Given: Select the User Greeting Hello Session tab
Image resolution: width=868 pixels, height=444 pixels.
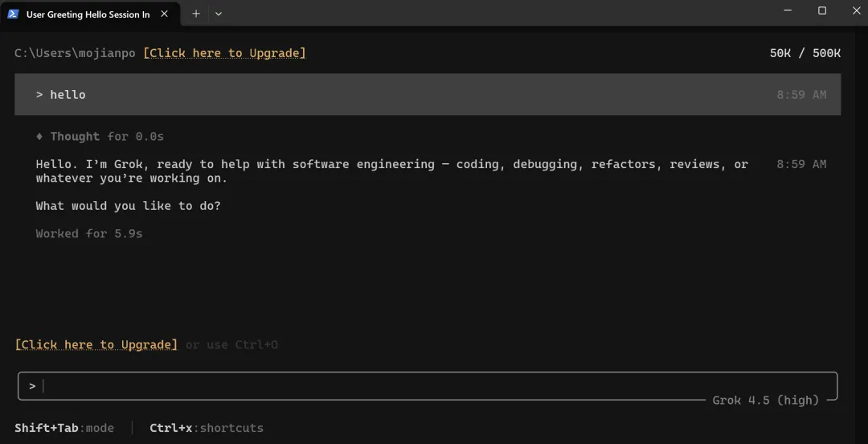Looking at the screenshot, I should coord(91,14).
